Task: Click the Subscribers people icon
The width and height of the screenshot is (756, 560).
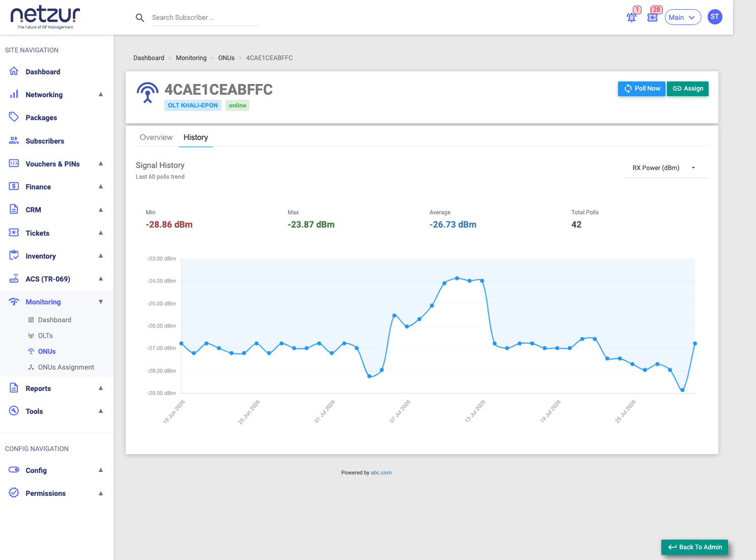Action: 14,141
